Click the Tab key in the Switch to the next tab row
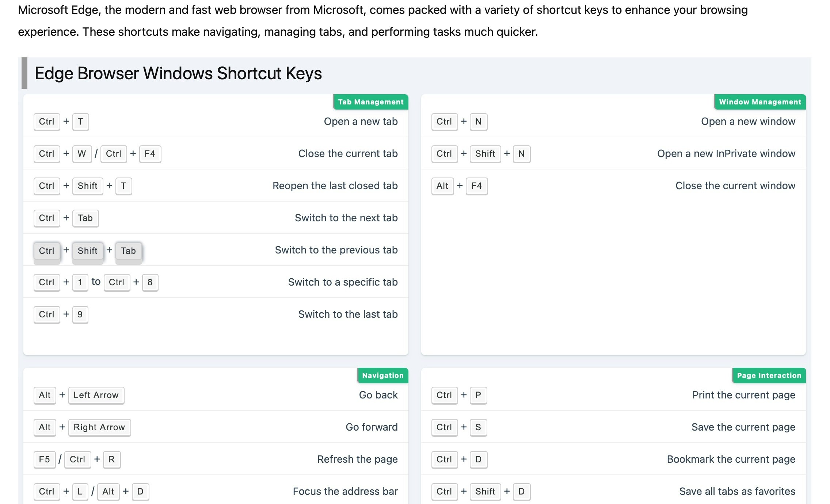The width and height of the screenshot is (830, 504). click(x=85, y=218)
